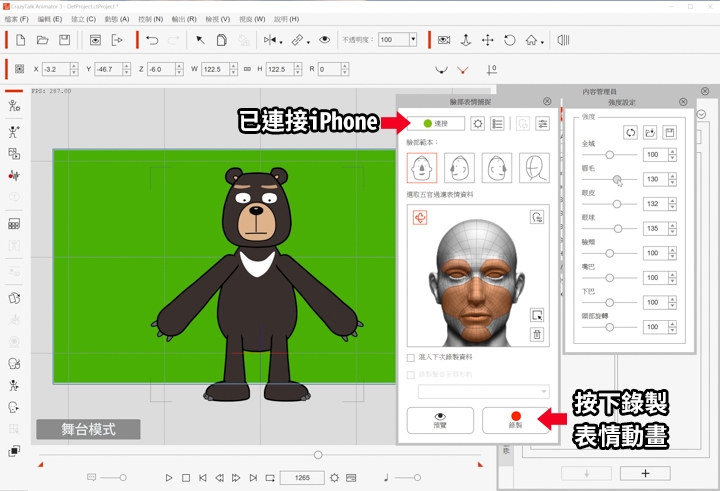Click the list icon next to the gear
The image size is (720, 491).
click(497, 124)
